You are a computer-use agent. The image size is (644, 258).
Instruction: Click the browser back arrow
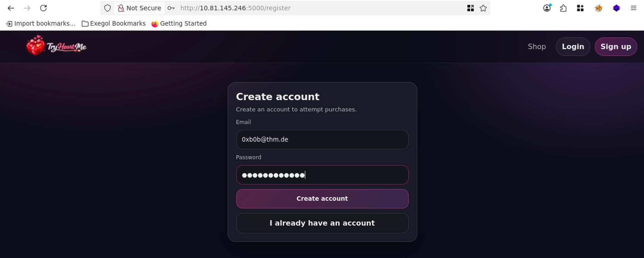pyautogui.click(x=11, y=8)
